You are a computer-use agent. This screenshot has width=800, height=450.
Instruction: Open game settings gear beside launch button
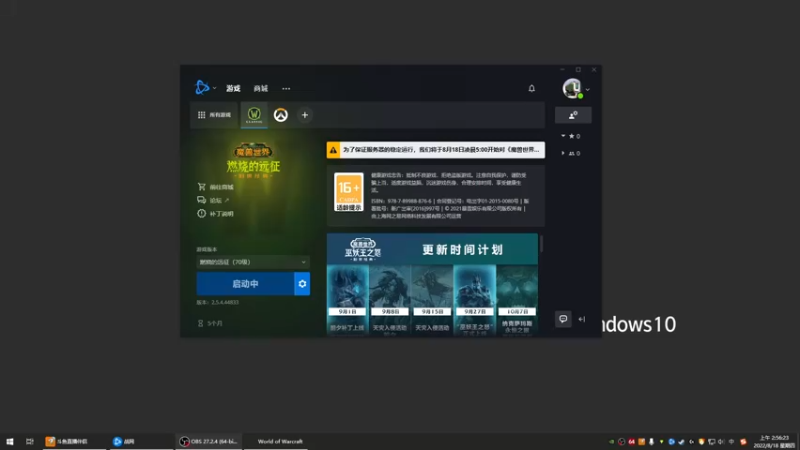[302, 284]
